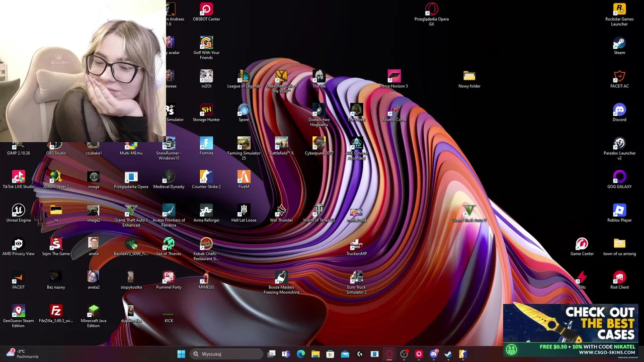The height and width of the screenshot is (362, 644).
Task: Select the Pummel Party desktop icon
Action: [x=169, y=281]
